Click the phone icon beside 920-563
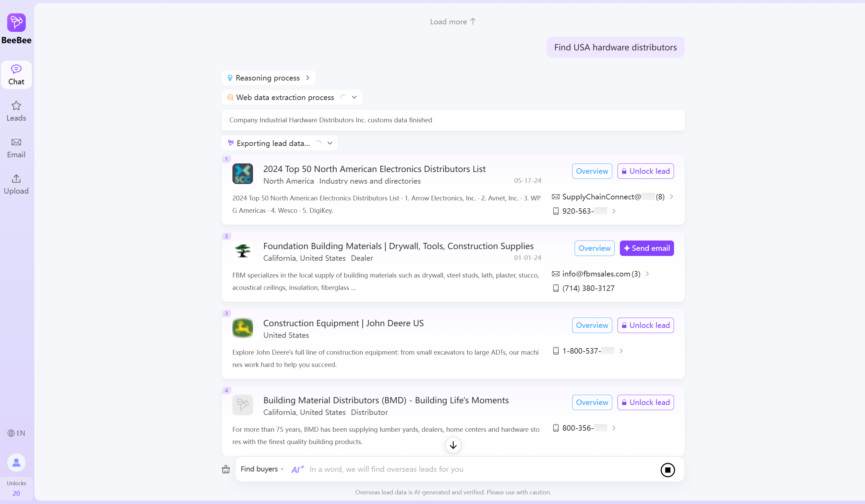 pos(556,211)
